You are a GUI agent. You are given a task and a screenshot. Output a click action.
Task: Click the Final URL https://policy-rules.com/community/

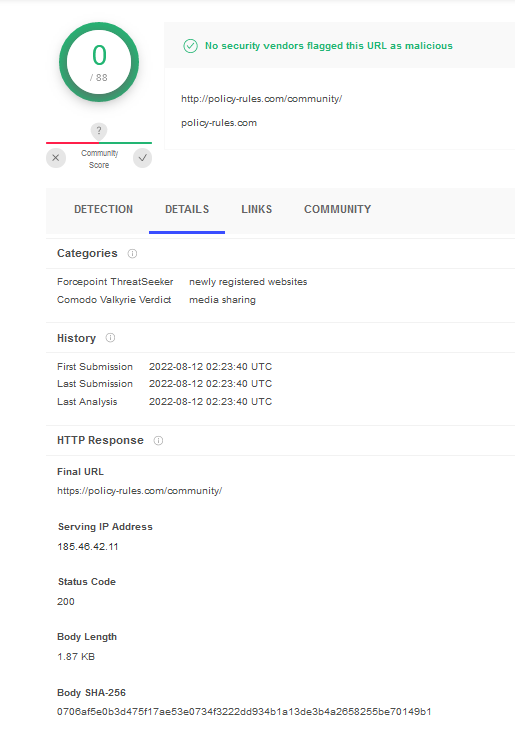[140, 491]
